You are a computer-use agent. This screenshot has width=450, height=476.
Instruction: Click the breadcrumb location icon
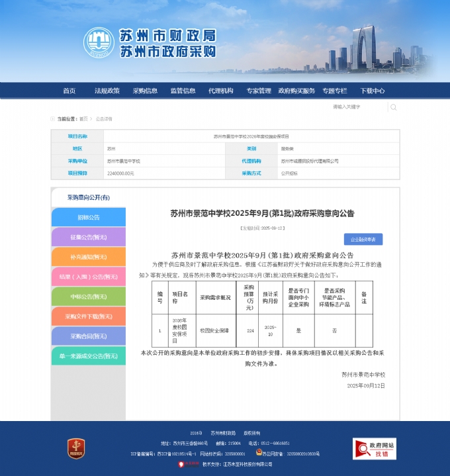coord(53,119)
